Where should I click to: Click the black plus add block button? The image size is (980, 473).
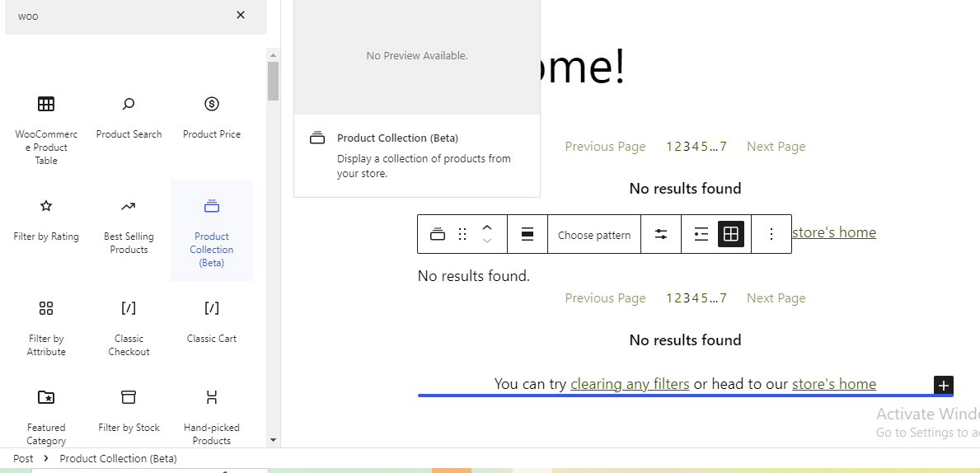[944, 385]
